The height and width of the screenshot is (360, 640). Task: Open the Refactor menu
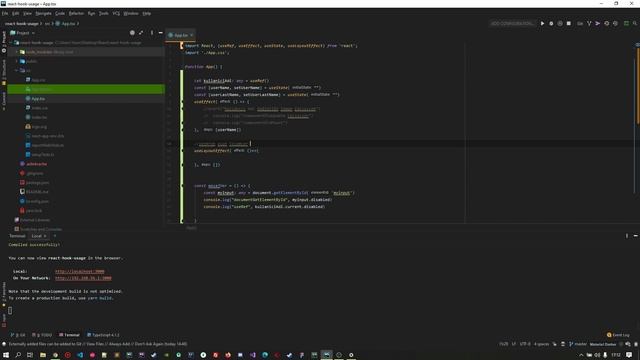coord(76,13)
